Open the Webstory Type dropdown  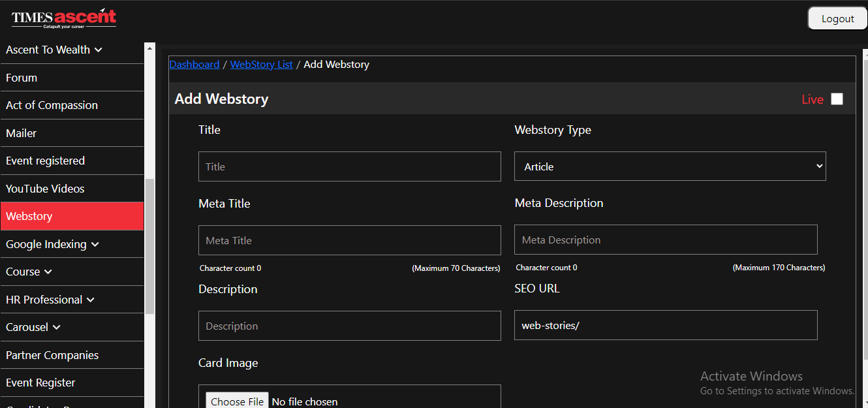pos(670,166)
